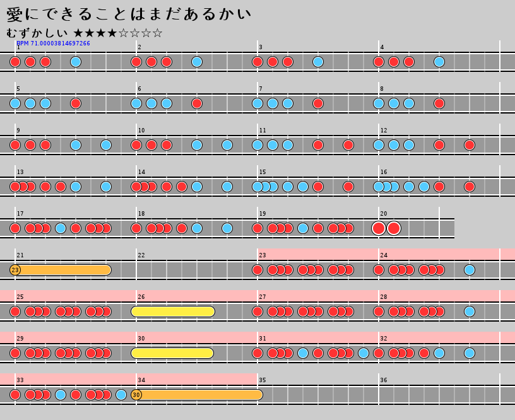Click the measure number 35 marker
515x420 pixels.
point(263,380)
